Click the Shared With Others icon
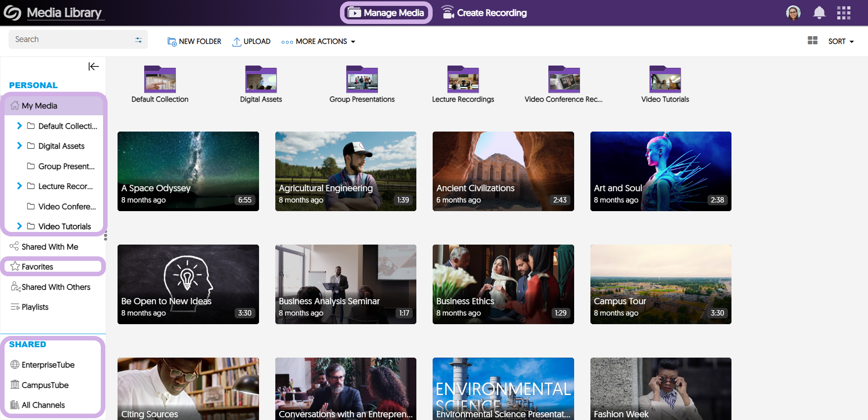The image size is (868, 420). 15,287
